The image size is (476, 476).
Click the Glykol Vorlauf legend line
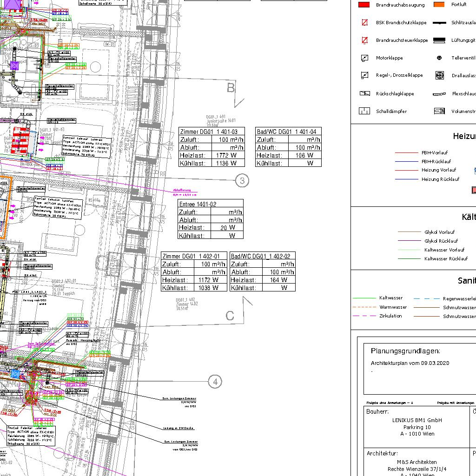[x=409, y=232]
